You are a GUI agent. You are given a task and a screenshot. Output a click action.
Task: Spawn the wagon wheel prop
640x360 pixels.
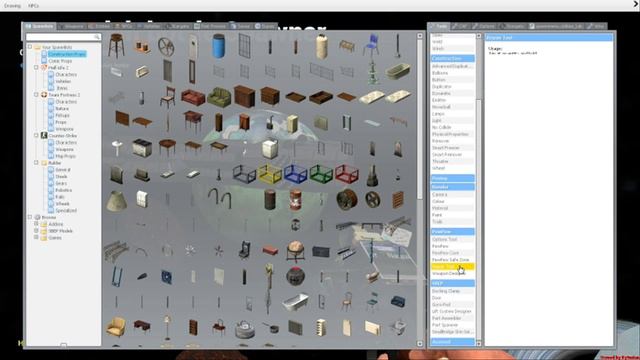click(166, 47)
